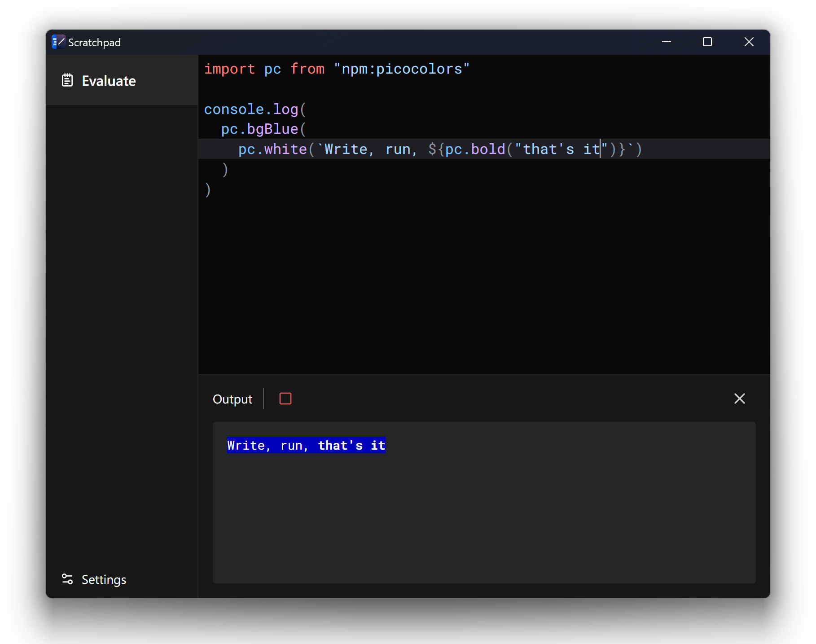Place cursor on the highlighted pc.white line
816x644 pixels.
(x=404, y=149)
